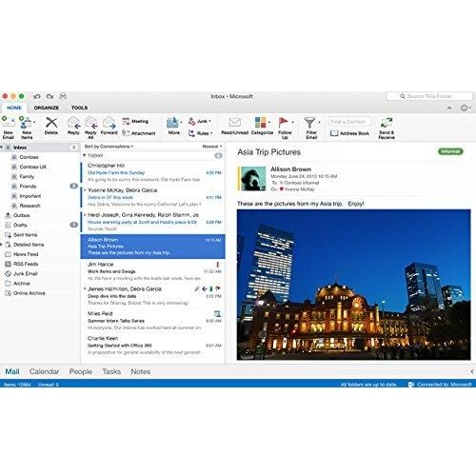Open the Friends folder
476x476 pixels.
click(28, 186)
